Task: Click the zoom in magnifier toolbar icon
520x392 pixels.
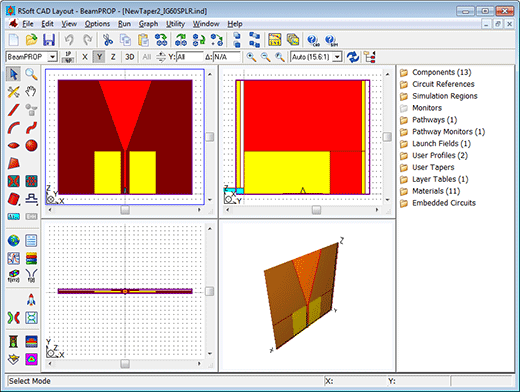Action: pos(251,57)
